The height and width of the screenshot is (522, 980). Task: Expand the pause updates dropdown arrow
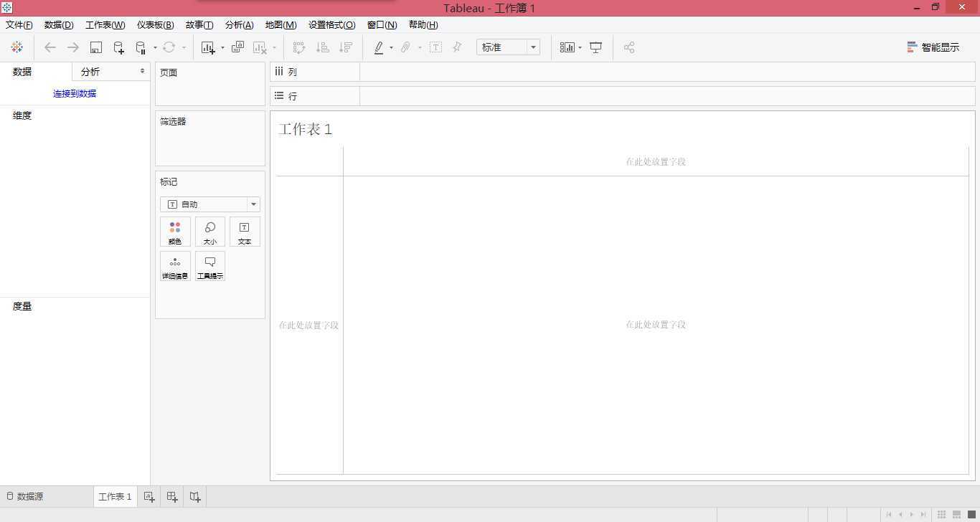(155, 48)
